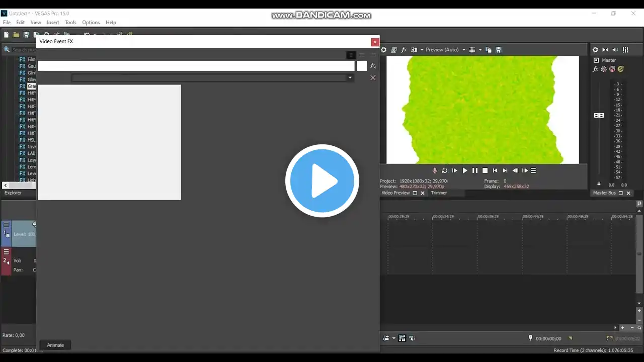Open the Help menu

point(111,23)
